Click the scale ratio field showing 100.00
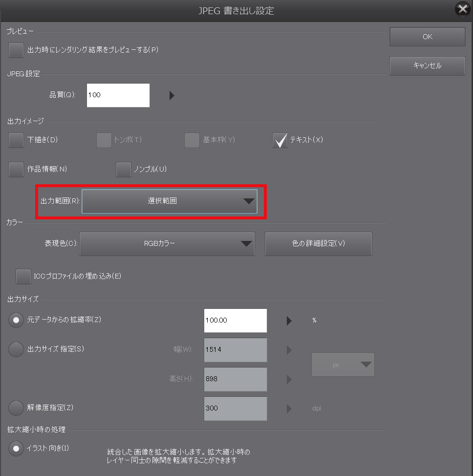This screenshot has height=476, width=473. [x=236, y=321]
